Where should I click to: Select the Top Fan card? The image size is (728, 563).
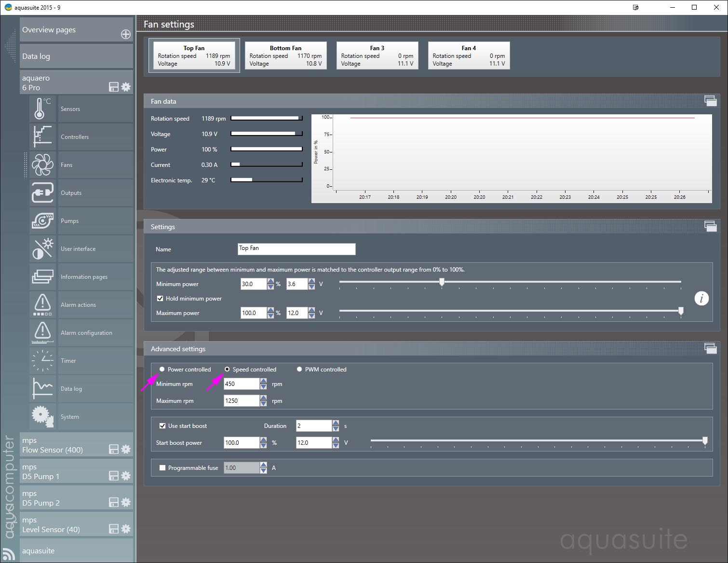click(x=194, y=55)
